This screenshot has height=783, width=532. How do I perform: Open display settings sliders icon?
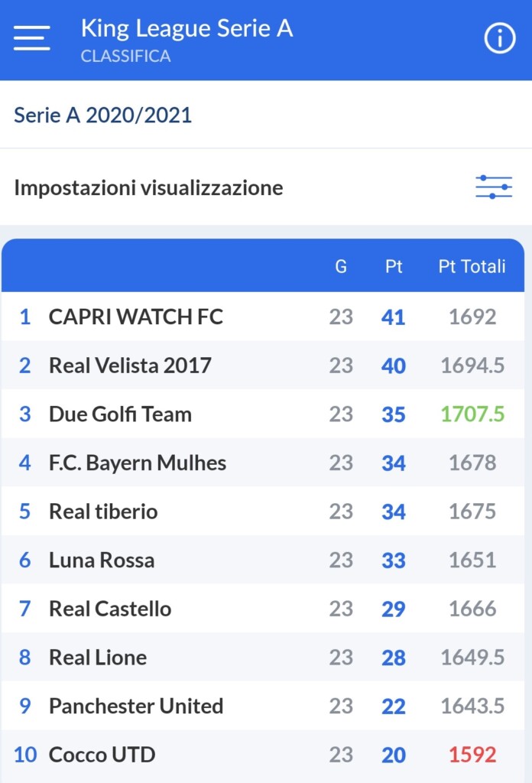click(494, 187)
